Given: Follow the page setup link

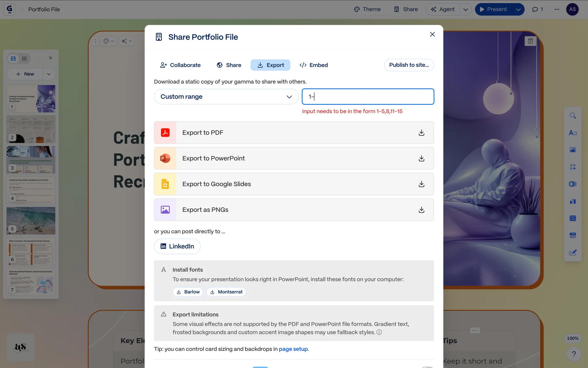Looking at the screenshot, I should click(x=293, y=349).
